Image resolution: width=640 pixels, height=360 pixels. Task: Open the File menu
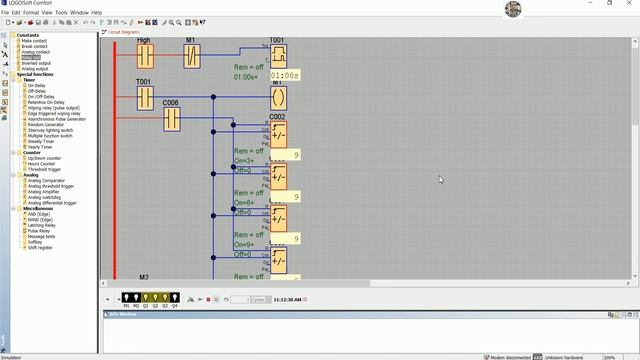[5, 13]
